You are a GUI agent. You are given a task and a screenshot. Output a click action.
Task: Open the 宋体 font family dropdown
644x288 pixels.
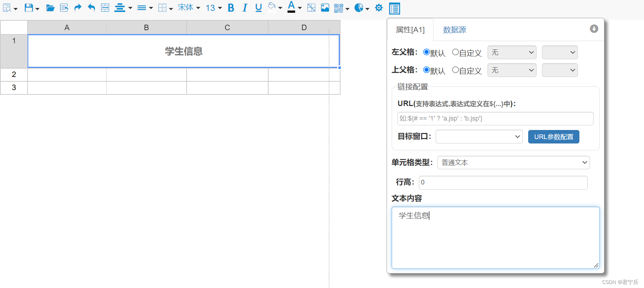click(x=189, y=8)
